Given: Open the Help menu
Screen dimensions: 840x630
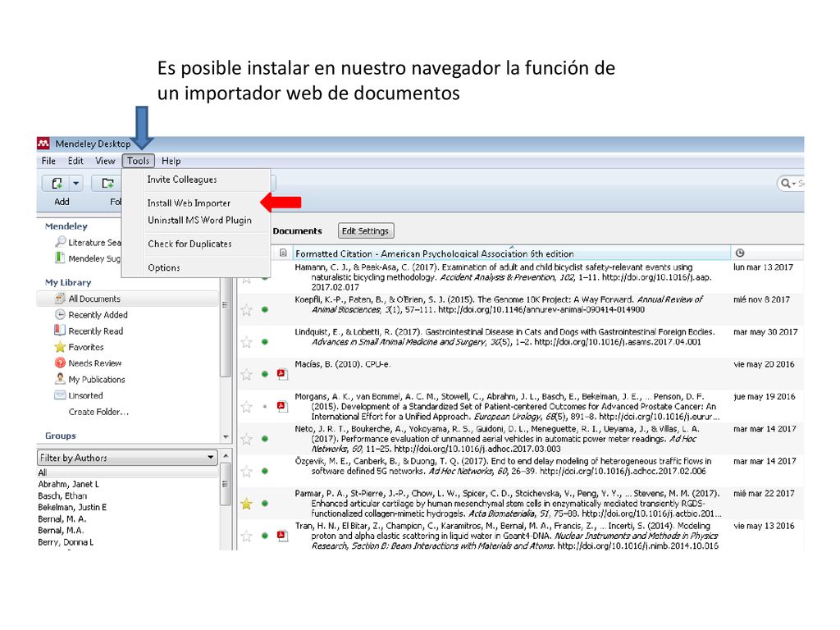Looking at the screenshot, I should click(x=171, y=161).
